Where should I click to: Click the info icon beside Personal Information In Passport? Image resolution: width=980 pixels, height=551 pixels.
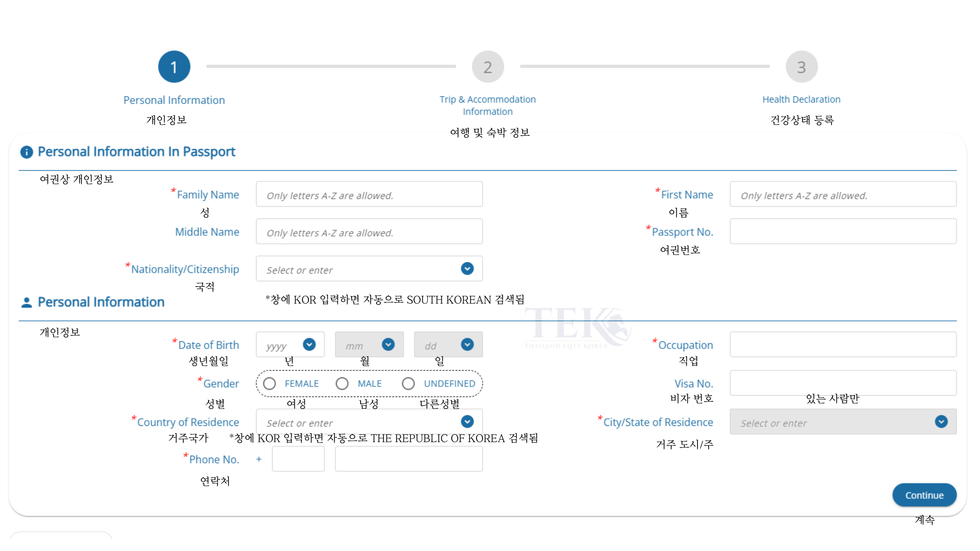pyautogui.click(x=26, y=152)
